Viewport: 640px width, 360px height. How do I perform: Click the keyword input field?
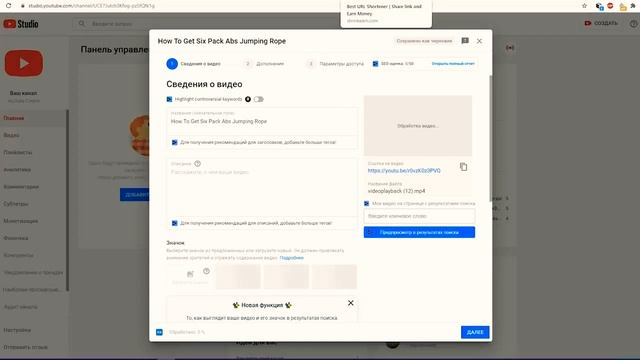pyautogui.click(x=419, y=216)
